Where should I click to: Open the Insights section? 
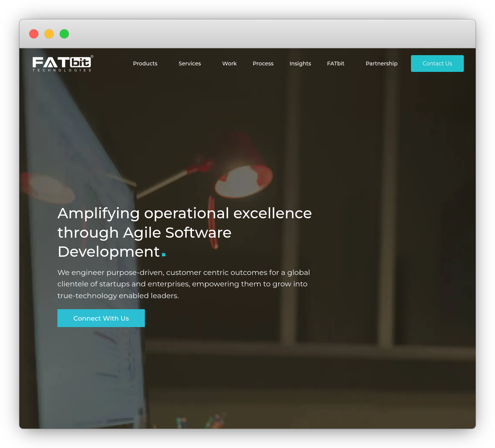click(x=300, y=64)
